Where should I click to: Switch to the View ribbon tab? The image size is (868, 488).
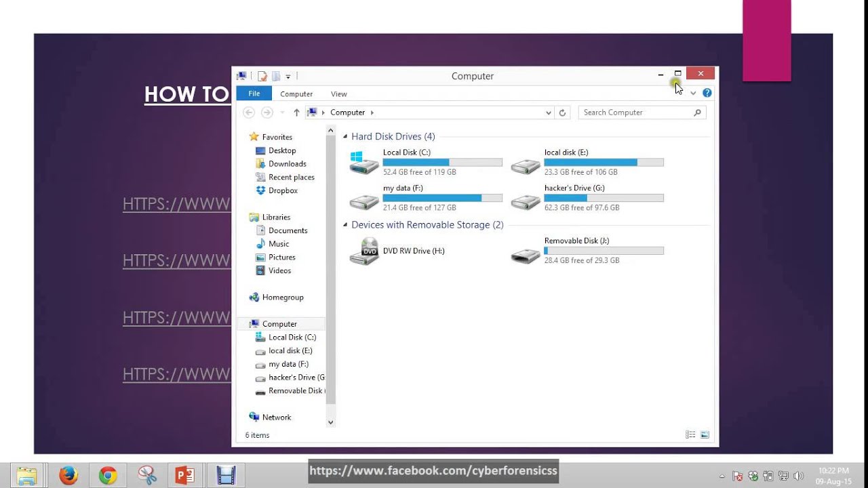click(x=339, y=94)
